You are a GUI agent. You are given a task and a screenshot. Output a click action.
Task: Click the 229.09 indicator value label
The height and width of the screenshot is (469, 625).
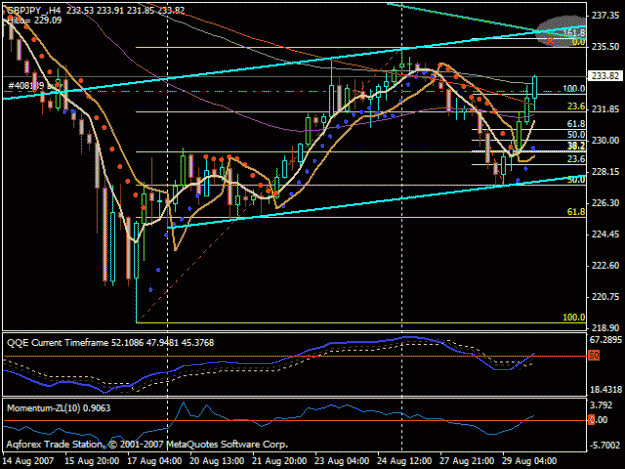point(48,20)
